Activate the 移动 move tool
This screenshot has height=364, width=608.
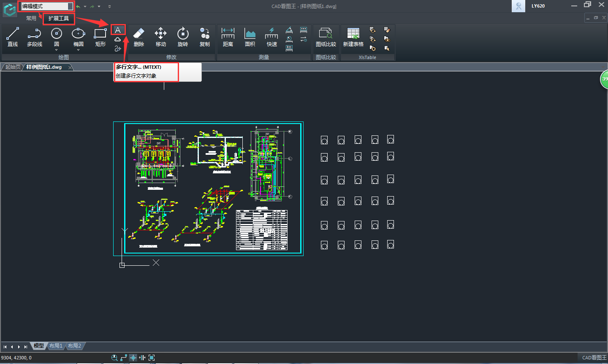click(x=160, y=37)
